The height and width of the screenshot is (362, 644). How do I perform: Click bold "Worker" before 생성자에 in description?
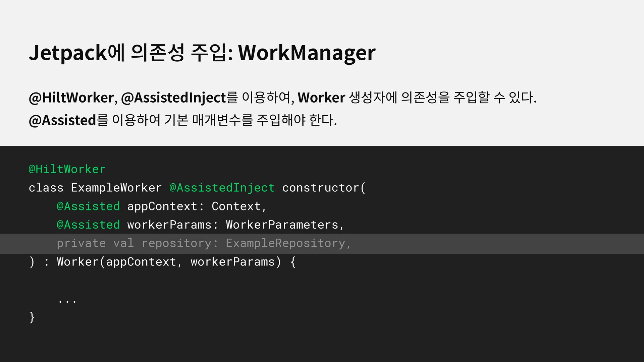(x=321, y=98)
